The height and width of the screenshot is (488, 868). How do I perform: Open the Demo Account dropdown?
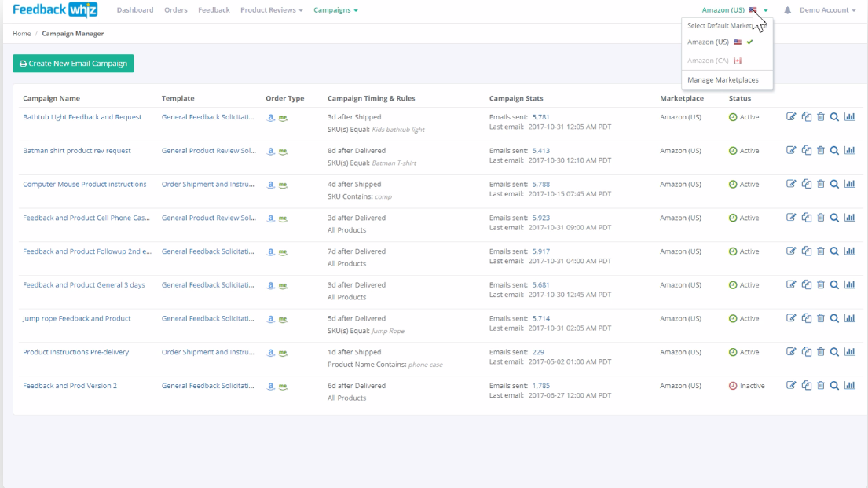(x=828, y=10)
